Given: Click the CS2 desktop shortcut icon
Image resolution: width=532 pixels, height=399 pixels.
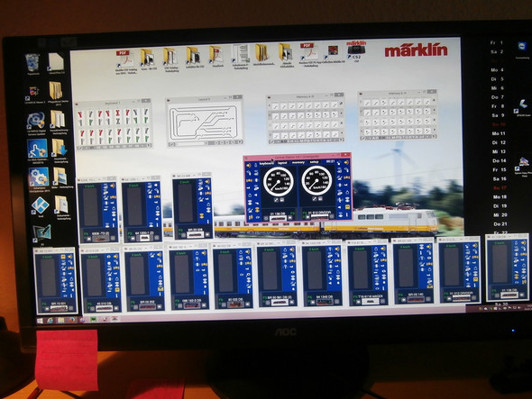Looking at the screenshot, I should (356, 50).
